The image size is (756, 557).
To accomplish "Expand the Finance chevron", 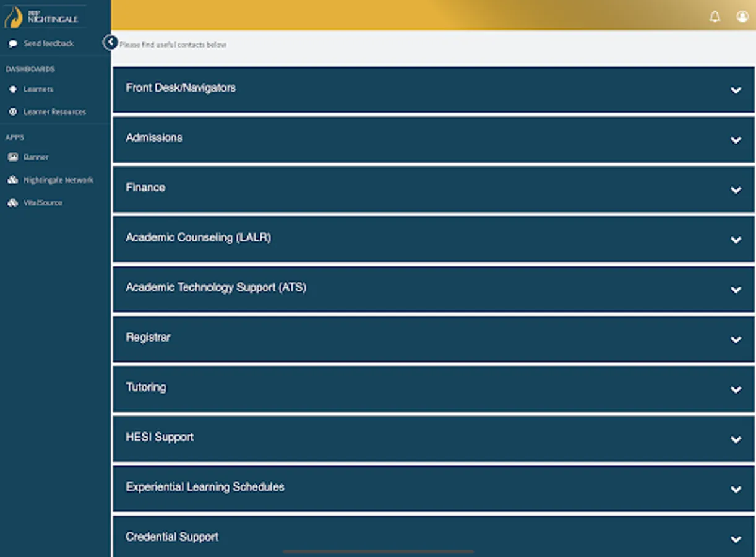I will 736,190.
